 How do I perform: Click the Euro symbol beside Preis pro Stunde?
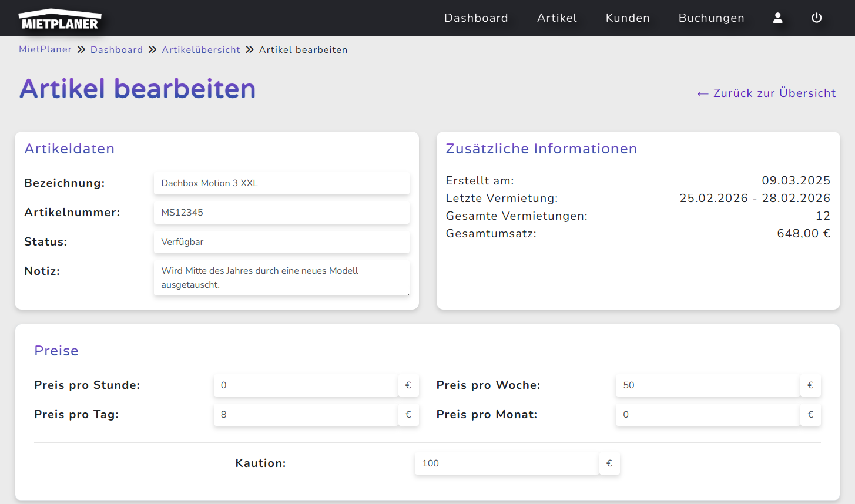(408, 385)
